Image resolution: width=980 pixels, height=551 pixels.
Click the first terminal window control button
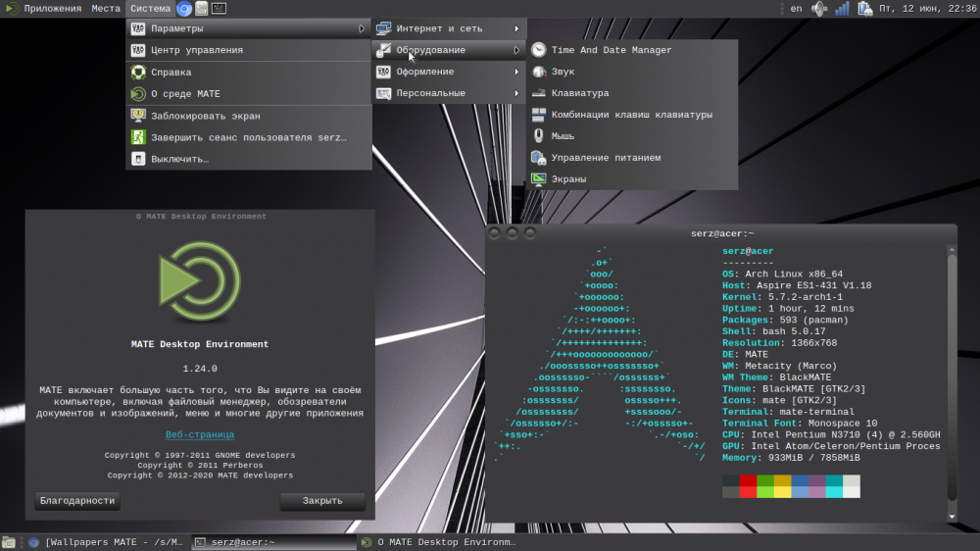(x=494, y=233)
